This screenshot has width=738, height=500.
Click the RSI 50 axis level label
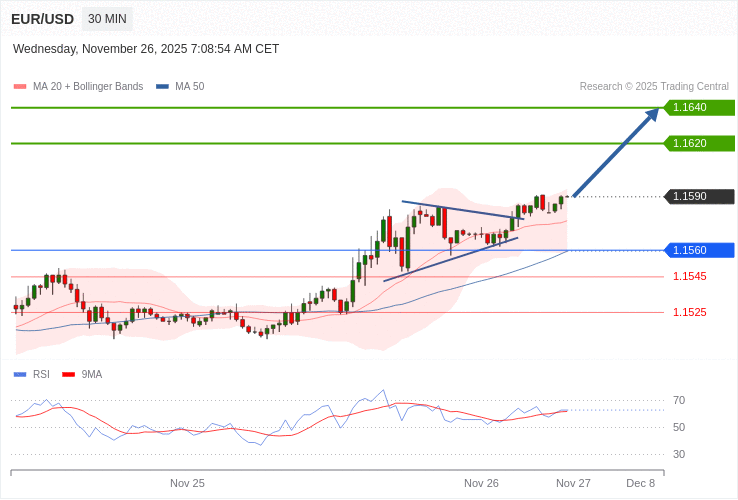[679, 427]
